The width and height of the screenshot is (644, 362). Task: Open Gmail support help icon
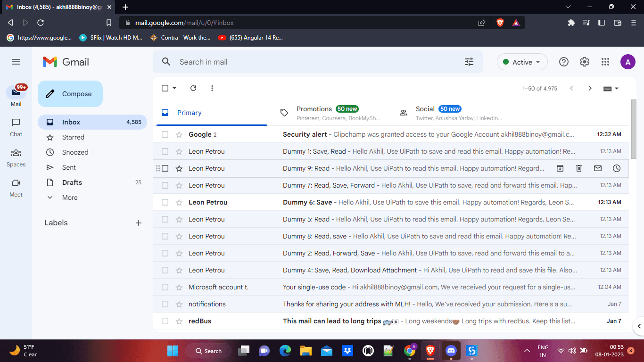pos(563,62)
